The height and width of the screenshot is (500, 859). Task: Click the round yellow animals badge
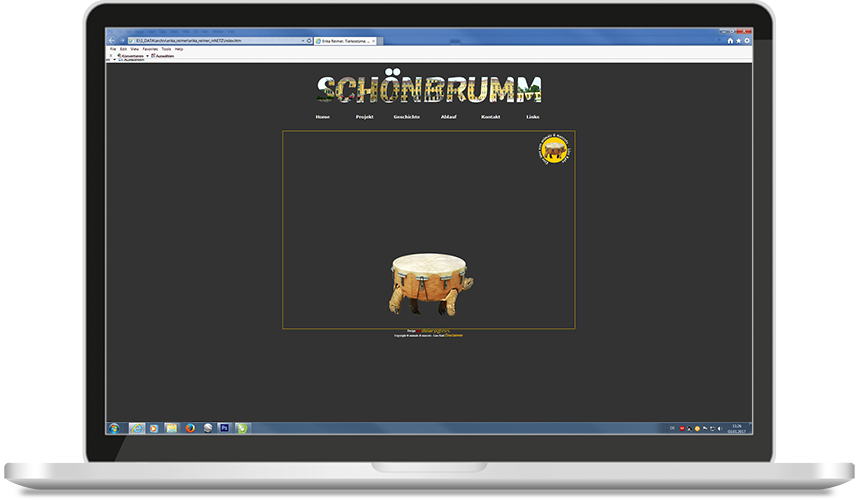[x=554, y=149]
